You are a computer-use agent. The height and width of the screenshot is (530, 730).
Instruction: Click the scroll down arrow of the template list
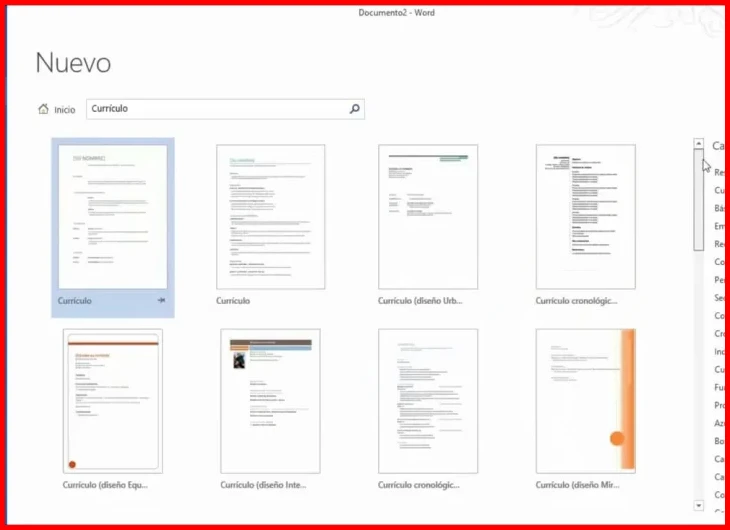coord(698,505)
